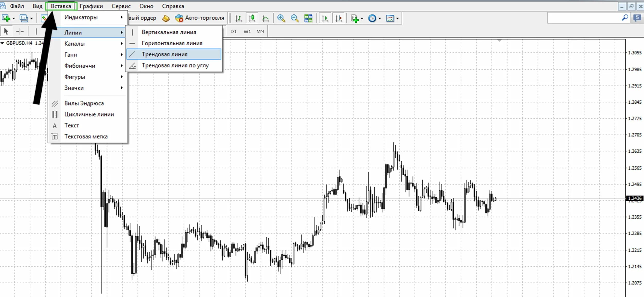Screen dimensions: 644x297
Task: Click the tile windows grid icon
Action: 308,18
